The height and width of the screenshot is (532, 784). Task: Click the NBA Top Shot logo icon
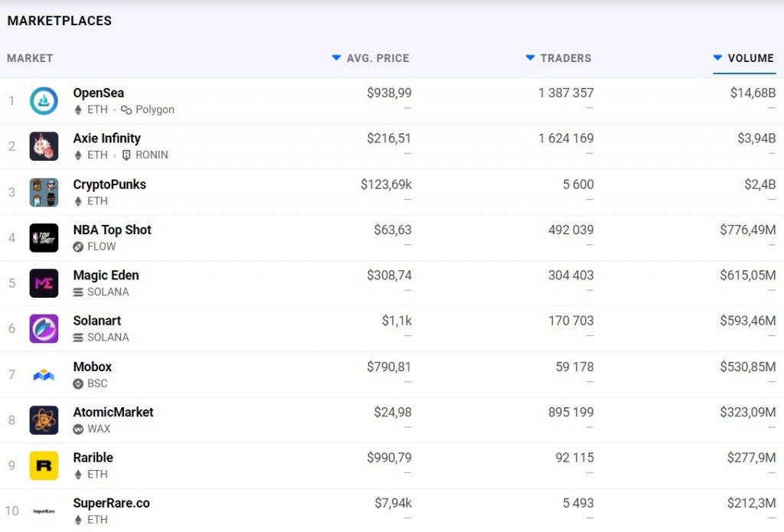44,237
